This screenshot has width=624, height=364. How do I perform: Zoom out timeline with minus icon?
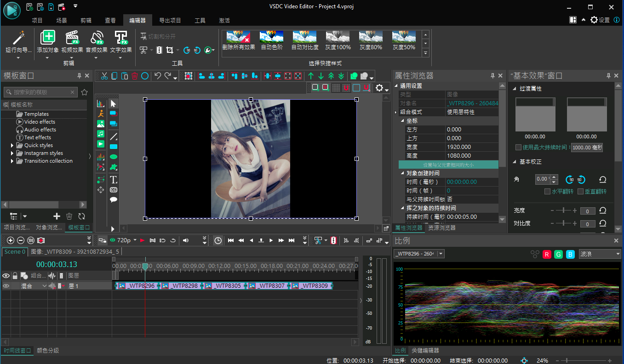point(21,240)
